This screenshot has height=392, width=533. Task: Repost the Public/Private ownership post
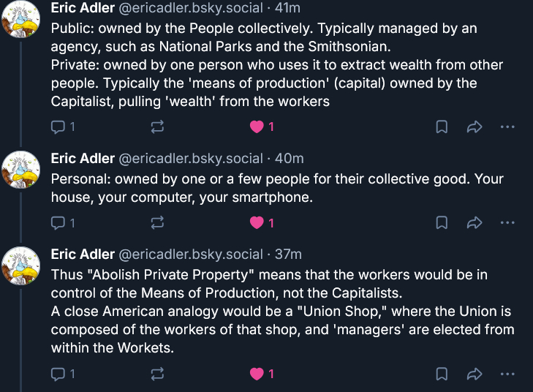point(157,127)
